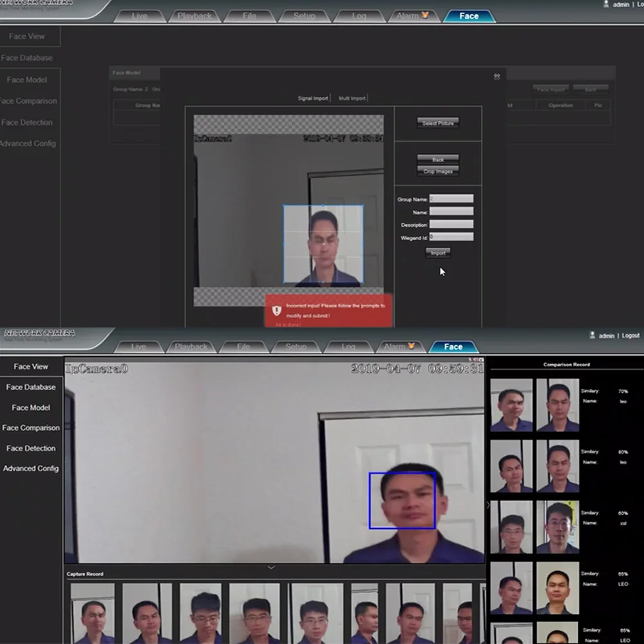Open the Playback tab in the lower view
Image resolution: width=644 pixels, height=644 pixels.
coord(191,346)
